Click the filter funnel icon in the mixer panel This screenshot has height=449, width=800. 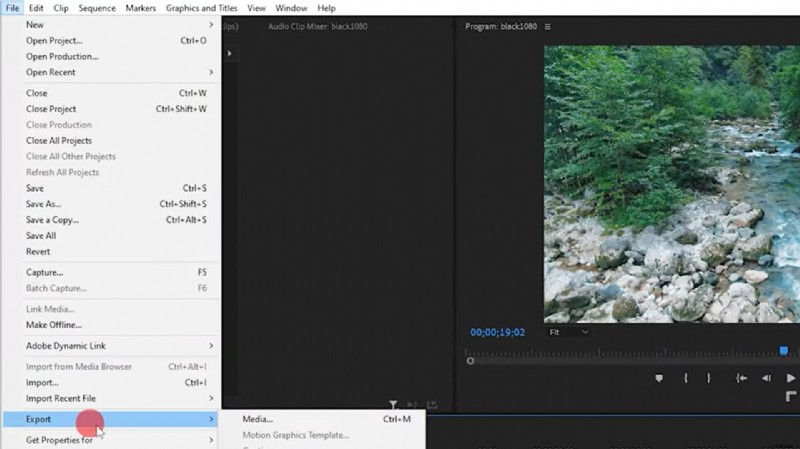[393, 405]
